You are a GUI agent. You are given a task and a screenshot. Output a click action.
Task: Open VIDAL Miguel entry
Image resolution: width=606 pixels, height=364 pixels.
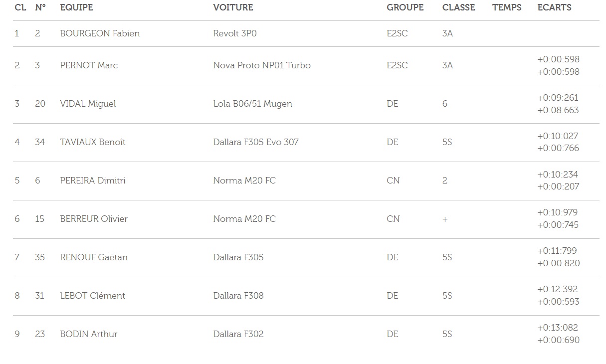click(88, 104)
